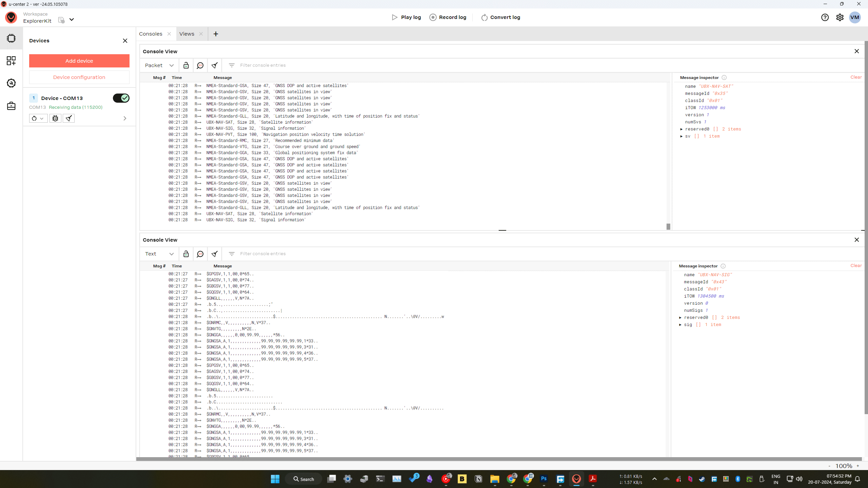Toggle Device COM13 connection switch

pyautogui.click(x=121, y=98)
